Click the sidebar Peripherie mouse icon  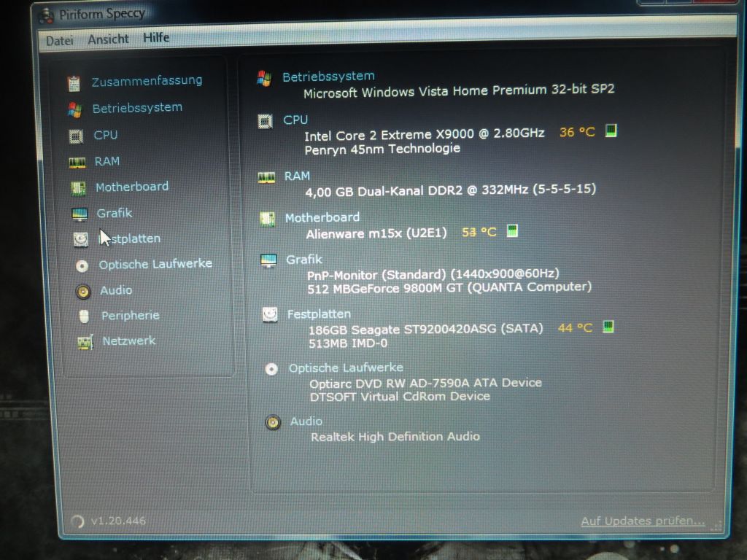(x=84, y=316)
